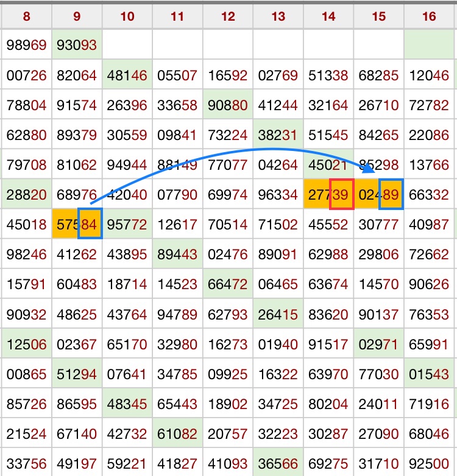Click green cell 45021
The height and width of the screenshot is (476, 457).
[328, 165]
